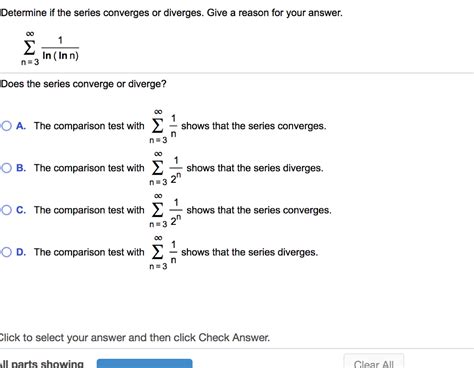Click the bold letter B label
Image resolution: width=474 pixels, height=368 pixels.
click(x=21, y=168)
